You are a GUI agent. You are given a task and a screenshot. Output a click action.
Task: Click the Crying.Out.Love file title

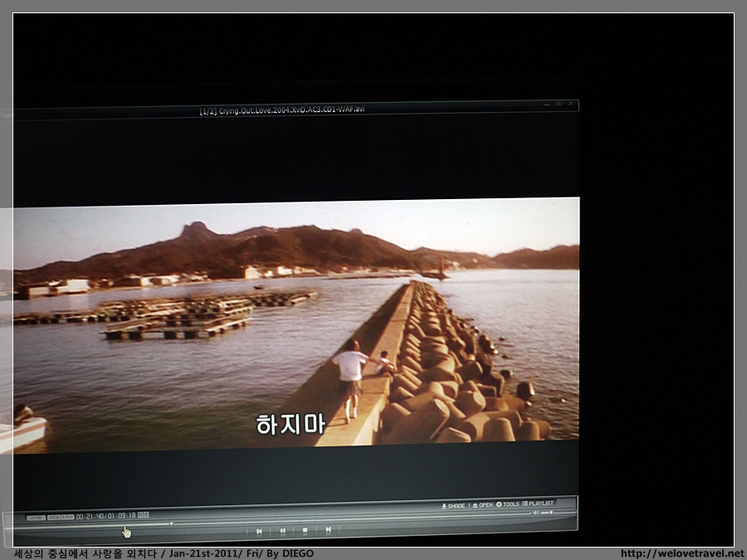282,110
